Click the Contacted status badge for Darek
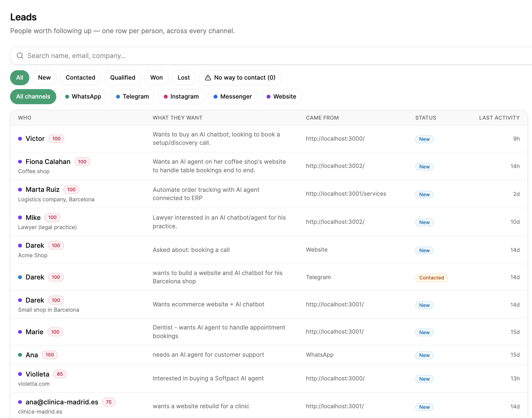The width and height of the screenshot is (532, 418). [431, 278]
